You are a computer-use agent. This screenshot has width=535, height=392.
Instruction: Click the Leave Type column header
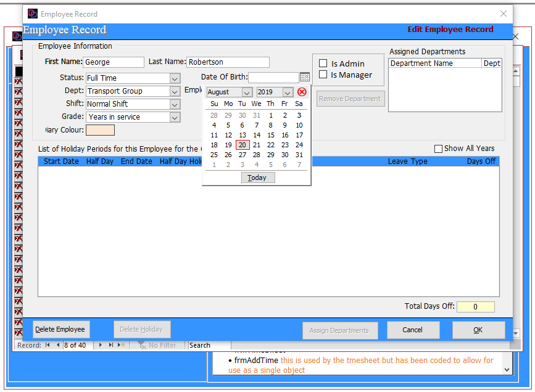point(407,161)
